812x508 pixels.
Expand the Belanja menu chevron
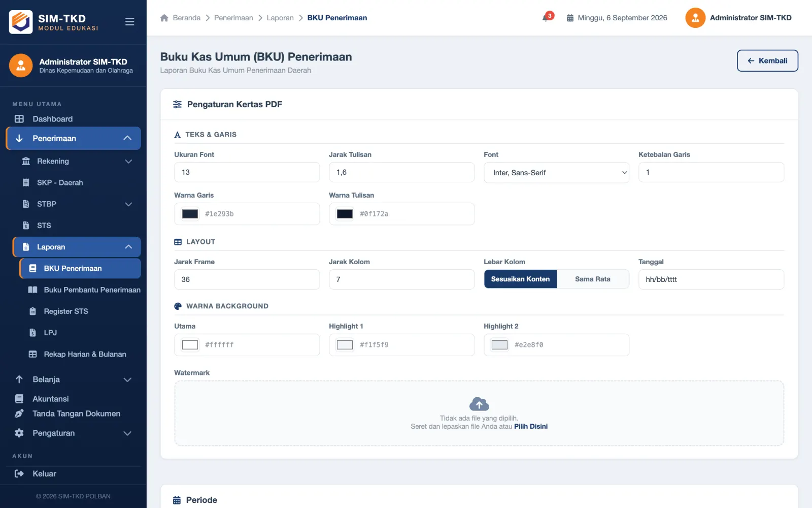point(127,379)
